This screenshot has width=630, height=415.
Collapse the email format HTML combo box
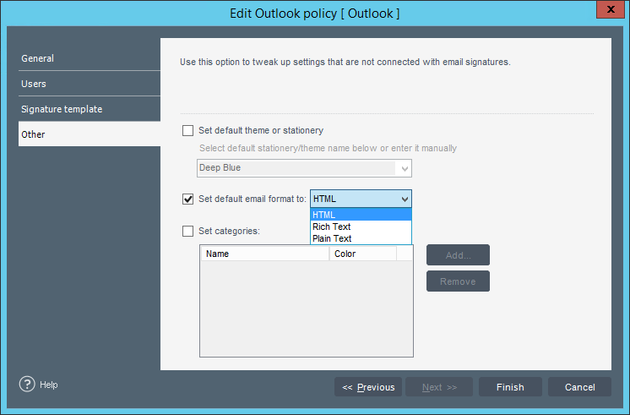[x=361, y=199]
